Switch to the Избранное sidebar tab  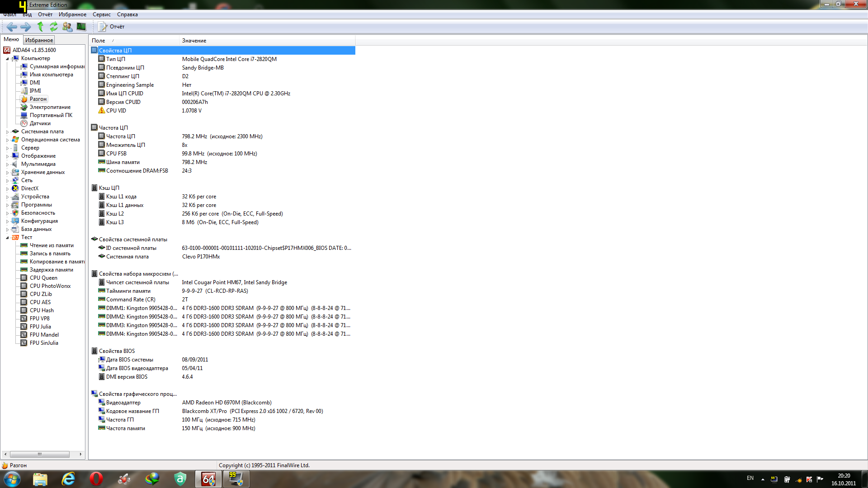(39, 40)
